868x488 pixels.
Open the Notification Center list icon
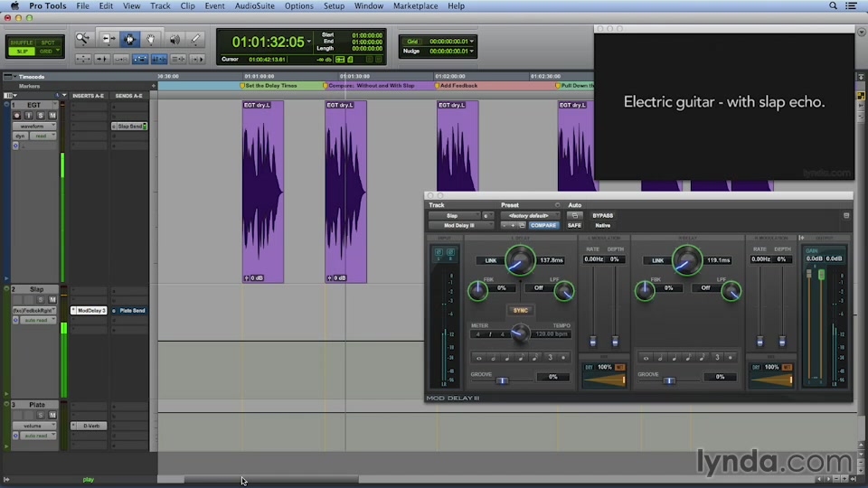pyautogui.click(x=852, y=5)
